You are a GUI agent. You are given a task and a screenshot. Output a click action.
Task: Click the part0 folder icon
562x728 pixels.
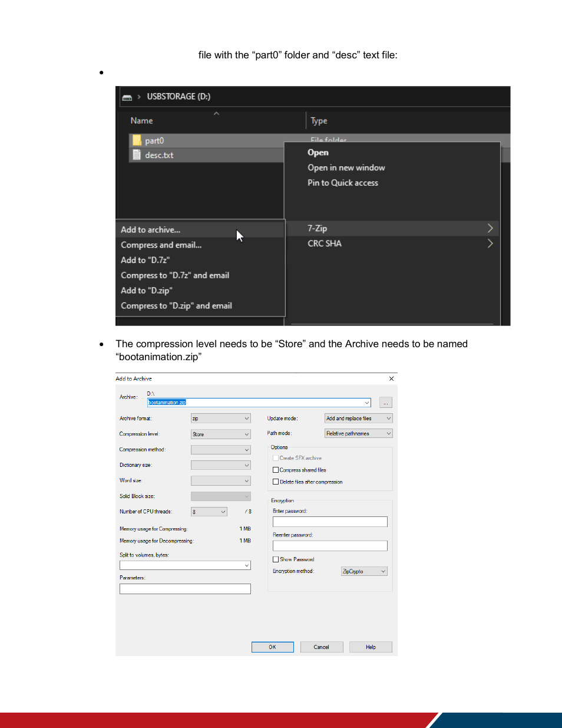[137, 140]
